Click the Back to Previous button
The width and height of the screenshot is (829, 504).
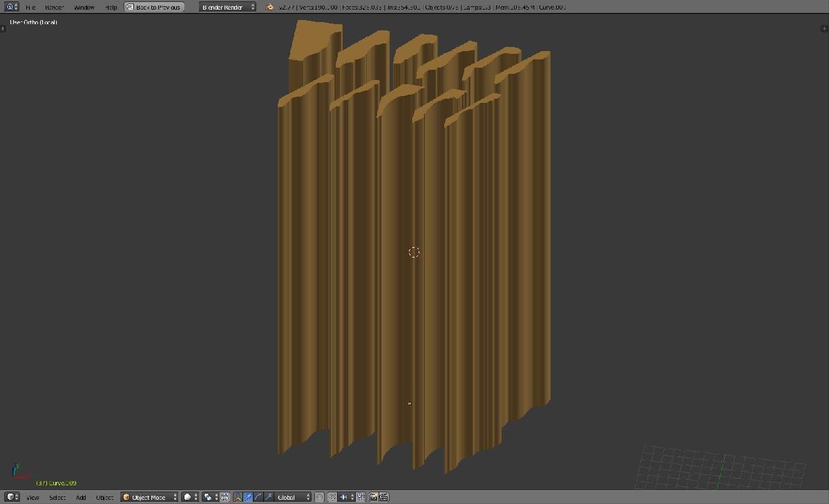[x=154, y=7]
